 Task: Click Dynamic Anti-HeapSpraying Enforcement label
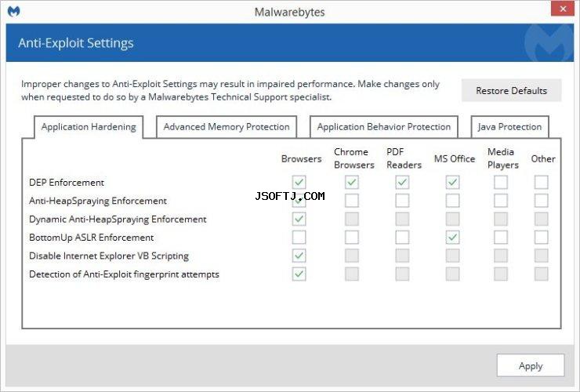click(x=118, y=220)
